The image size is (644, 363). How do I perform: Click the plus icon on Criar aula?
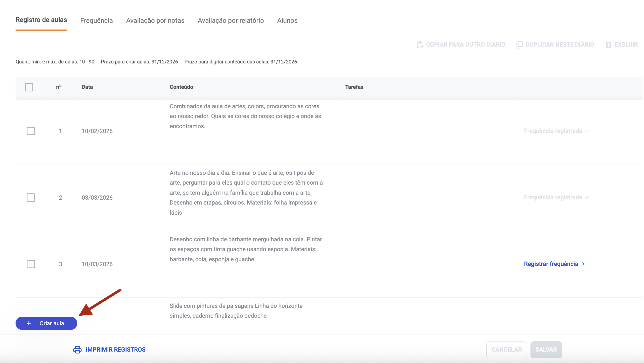(x=29, y=323)
